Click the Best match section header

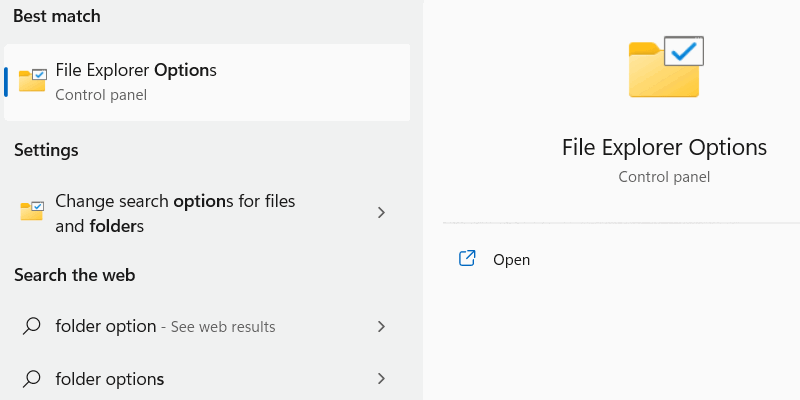[x=57, y=17]
